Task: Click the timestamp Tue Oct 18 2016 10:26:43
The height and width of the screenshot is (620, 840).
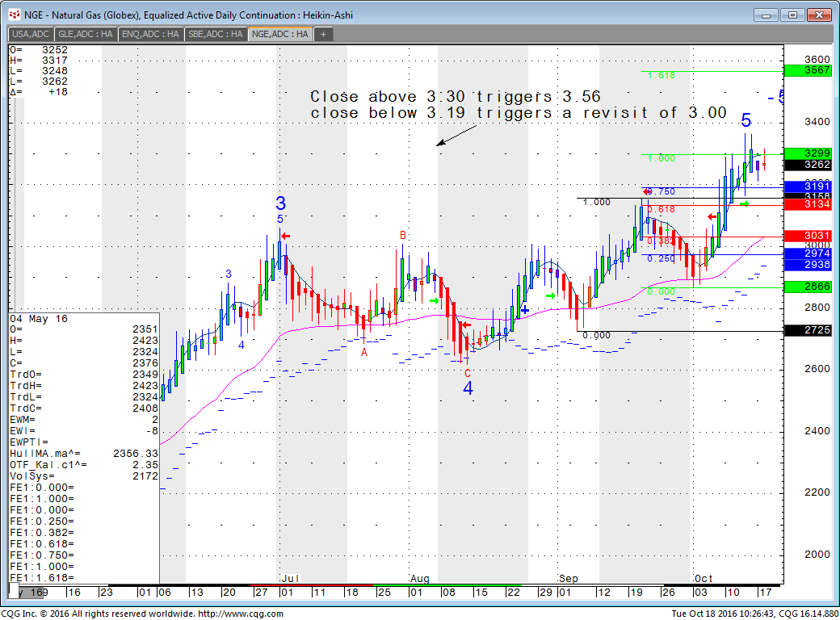Action: pos(721,614)
